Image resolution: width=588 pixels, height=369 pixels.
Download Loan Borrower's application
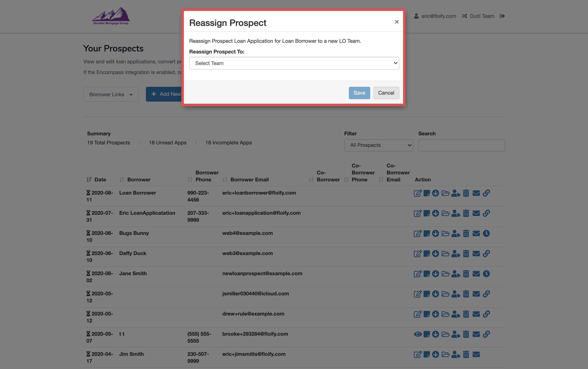(436, 193)
